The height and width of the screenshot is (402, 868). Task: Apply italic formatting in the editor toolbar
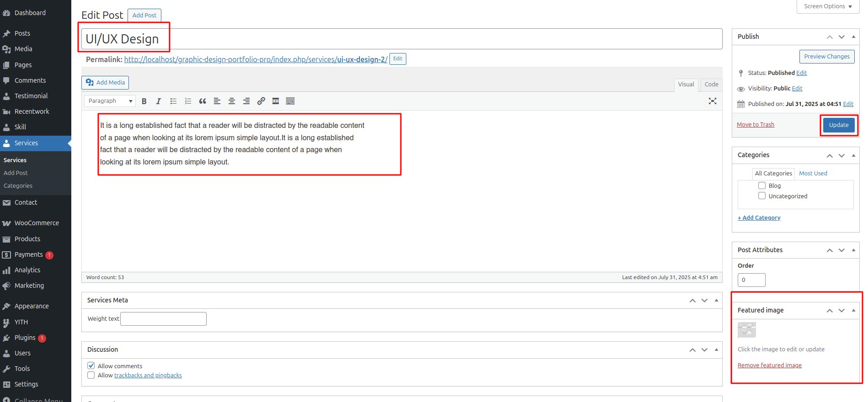[x=159, y=101]
